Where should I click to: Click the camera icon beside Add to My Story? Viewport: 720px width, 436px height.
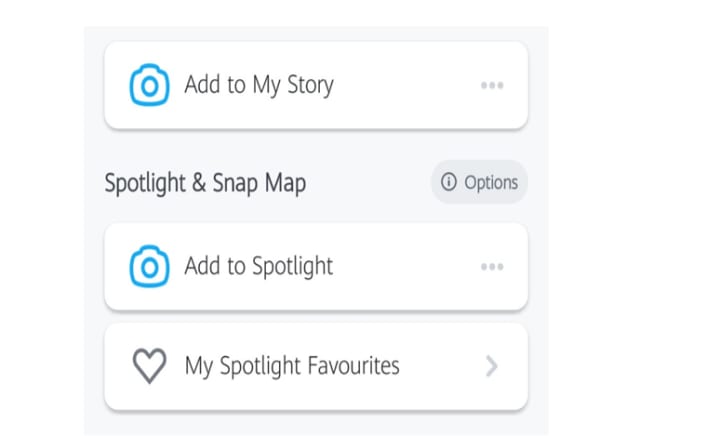point(150,85)
